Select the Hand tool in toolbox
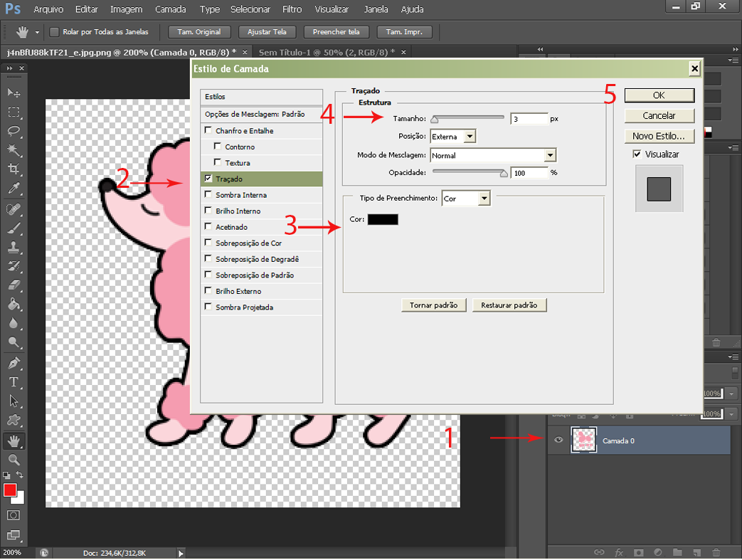The width and height of the screenshot is (742, 560). pyautogui.click(x=14, y=441)
